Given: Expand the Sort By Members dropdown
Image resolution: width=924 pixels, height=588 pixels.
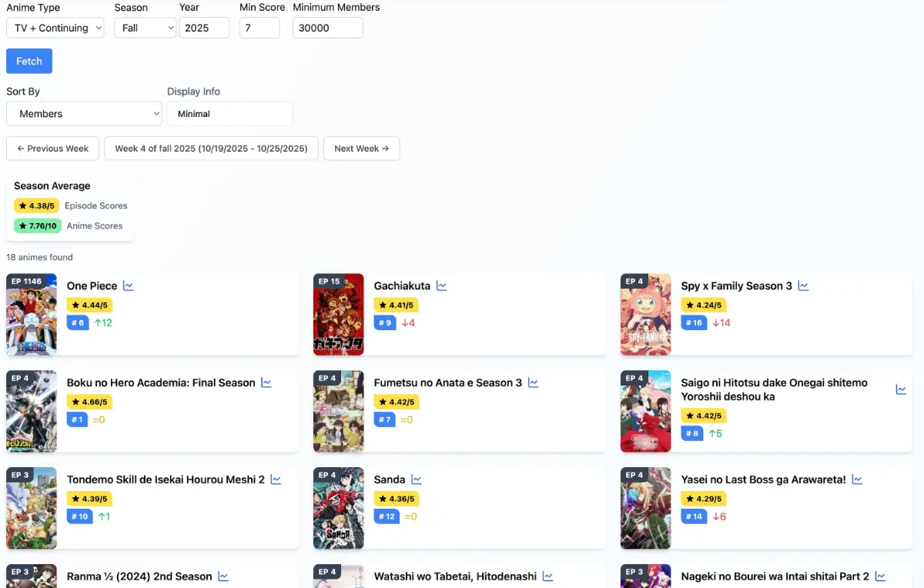Looking at the screenshot, I should 84,114.
